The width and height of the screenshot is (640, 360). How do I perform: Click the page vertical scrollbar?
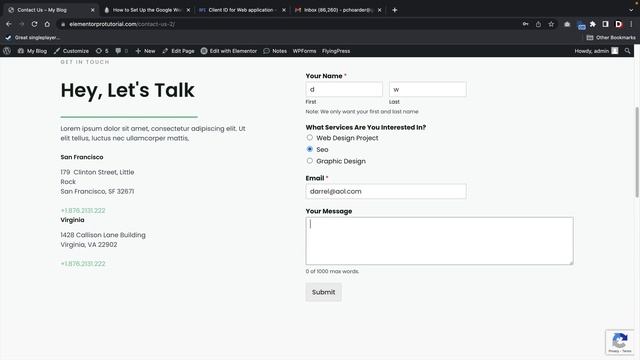(637, 152)
